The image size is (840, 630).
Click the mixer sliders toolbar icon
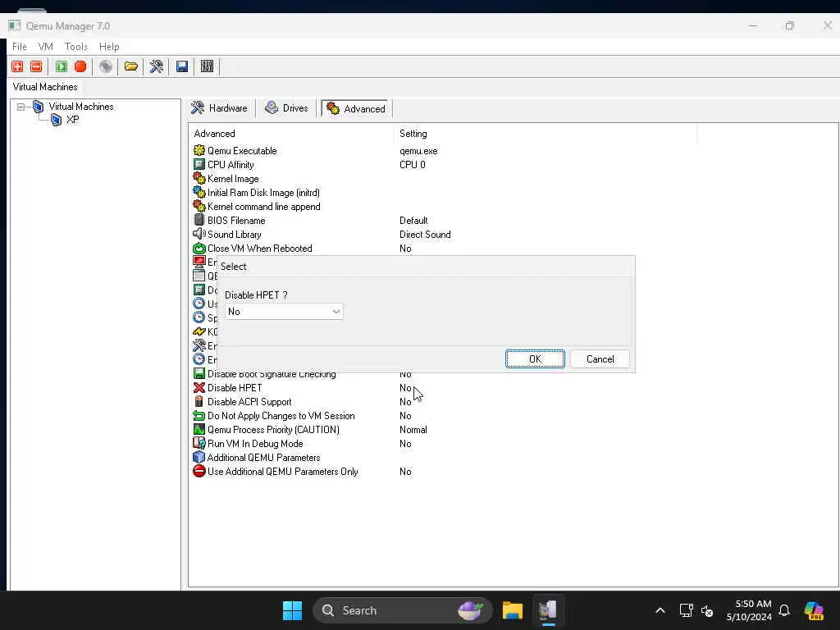pos(207,66)
